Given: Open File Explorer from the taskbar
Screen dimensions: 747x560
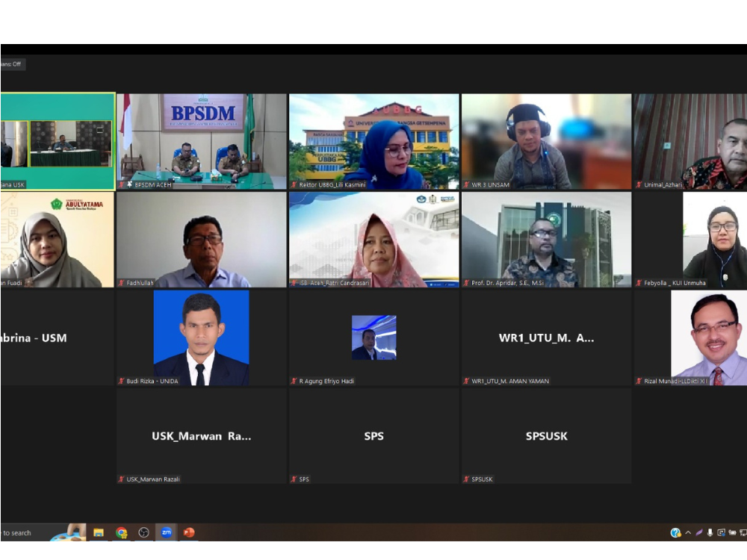Looking at the screenshot, I should click(x=99, y=532).
